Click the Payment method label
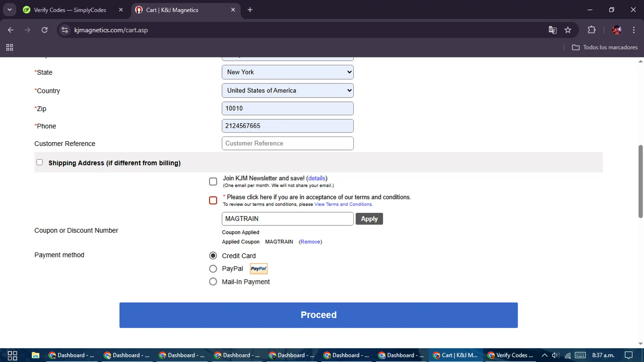 tap(59, 255)
